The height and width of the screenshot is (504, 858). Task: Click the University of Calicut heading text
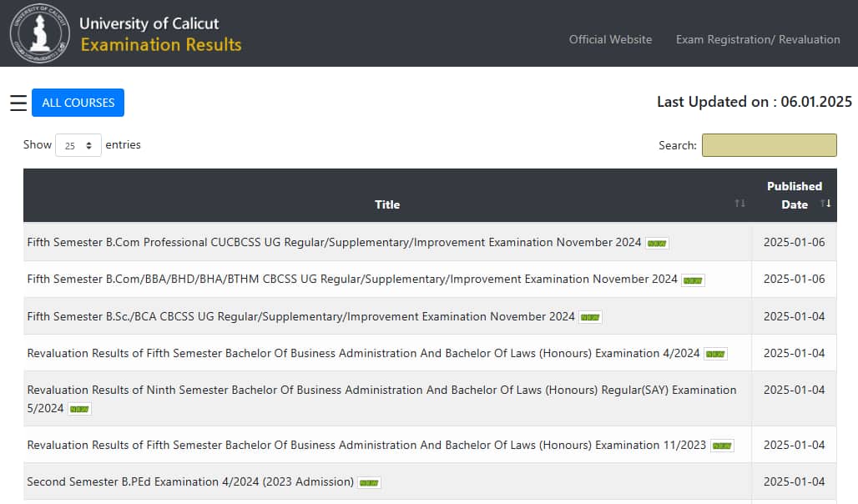(x=149, y=23)
